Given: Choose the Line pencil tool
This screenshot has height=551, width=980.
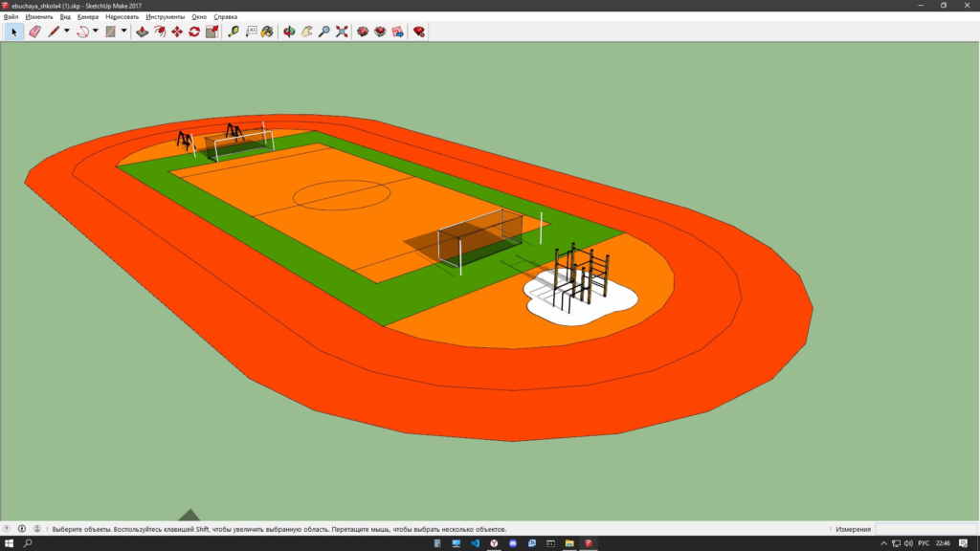Looking at the screenshot, I should point(54,32).
